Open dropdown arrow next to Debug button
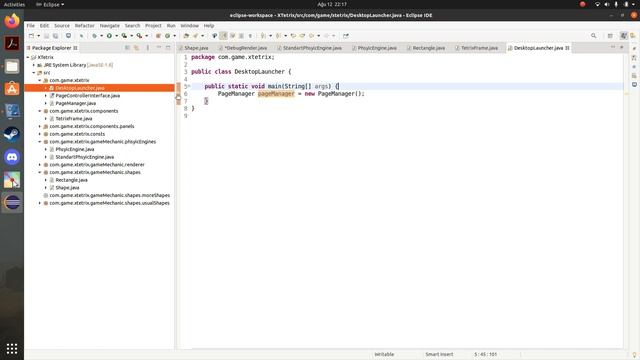Screen dimensions: 640x360 pyautogui.click(x=101, y=36)
